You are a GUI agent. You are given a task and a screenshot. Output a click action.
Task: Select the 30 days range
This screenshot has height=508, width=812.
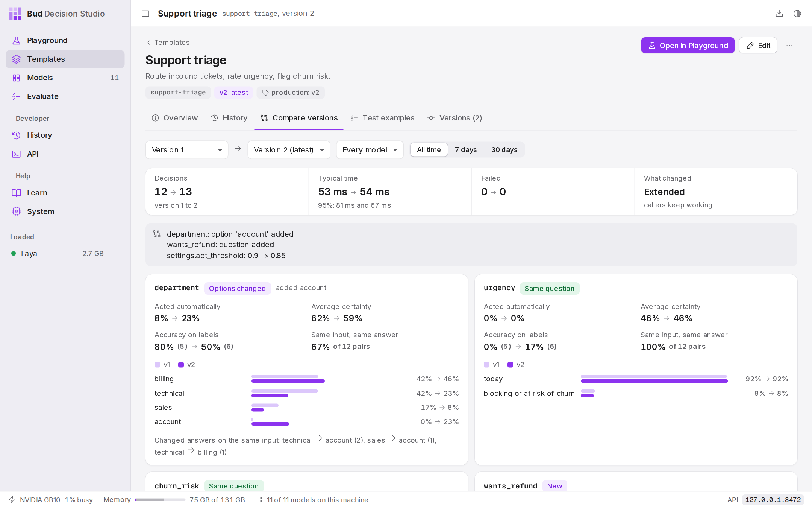pos(504,150)
